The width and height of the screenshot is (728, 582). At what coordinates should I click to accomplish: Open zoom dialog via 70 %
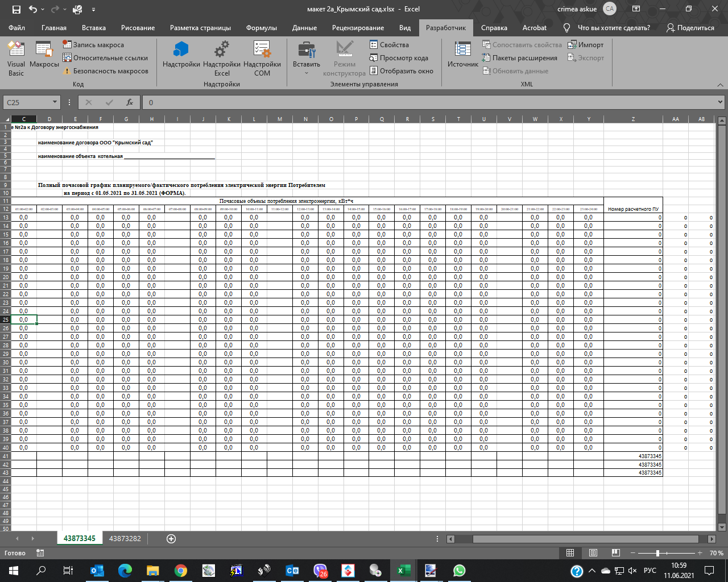coord(717,553)
